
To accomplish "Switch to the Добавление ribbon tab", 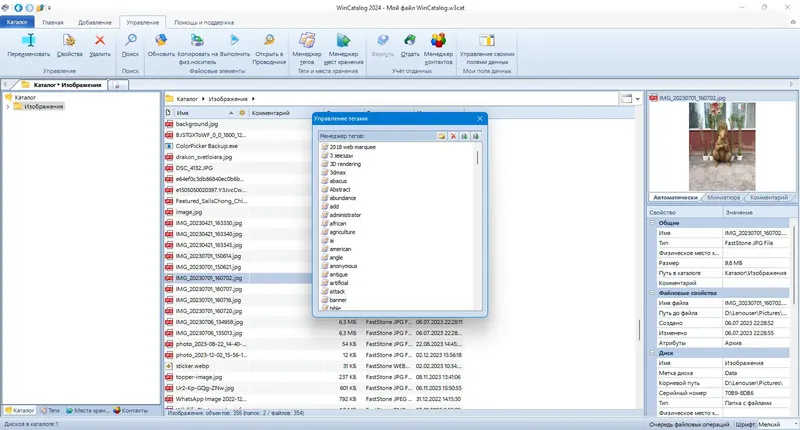I will coord(95,22).
